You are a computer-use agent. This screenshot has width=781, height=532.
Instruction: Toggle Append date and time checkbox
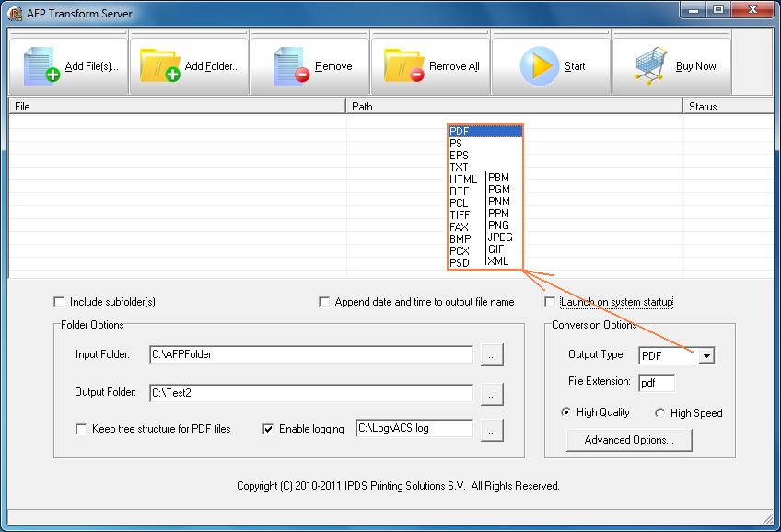tap(324, 302)
